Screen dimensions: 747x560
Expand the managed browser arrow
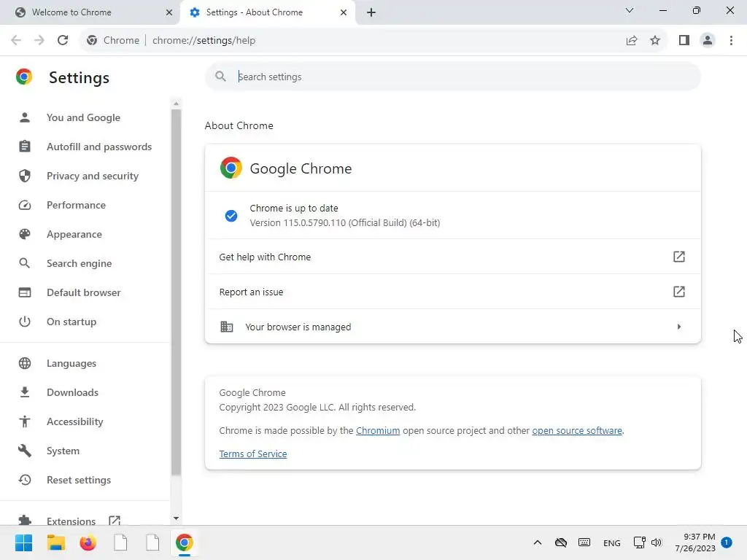(679, 327)
